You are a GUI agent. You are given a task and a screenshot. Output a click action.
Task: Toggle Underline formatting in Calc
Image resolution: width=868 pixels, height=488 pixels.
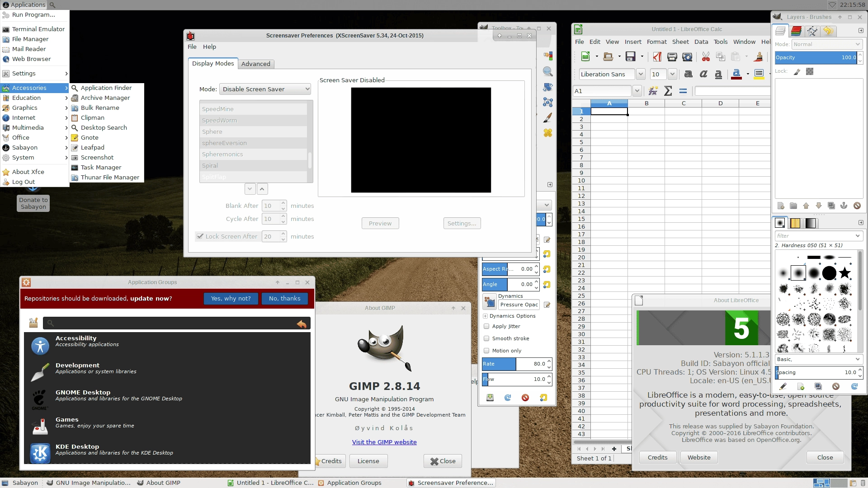[718, 74]
